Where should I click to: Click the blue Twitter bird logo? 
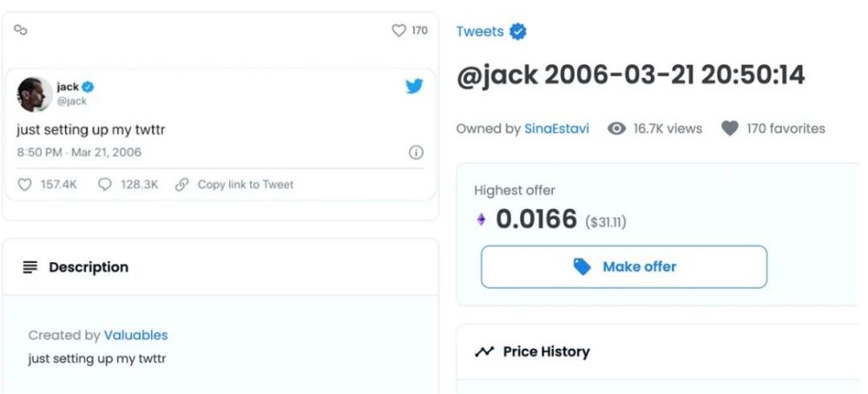coord(414,86)
